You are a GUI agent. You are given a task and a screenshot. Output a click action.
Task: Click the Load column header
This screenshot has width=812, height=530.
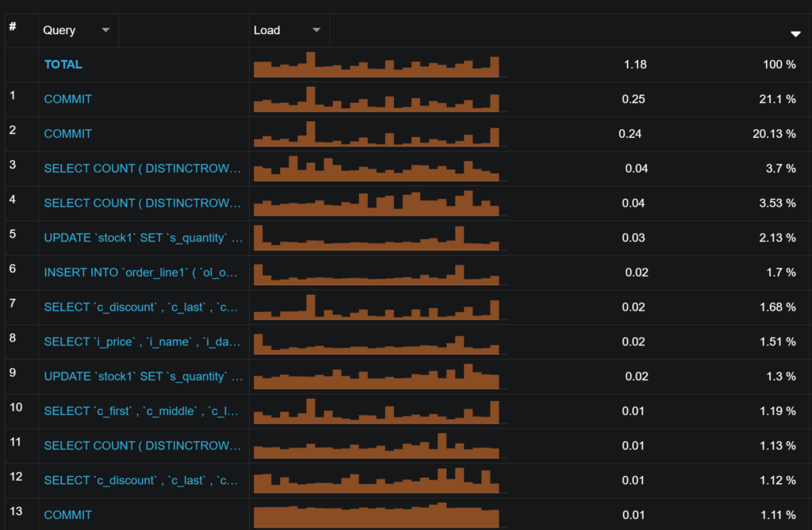coord(268,29)
